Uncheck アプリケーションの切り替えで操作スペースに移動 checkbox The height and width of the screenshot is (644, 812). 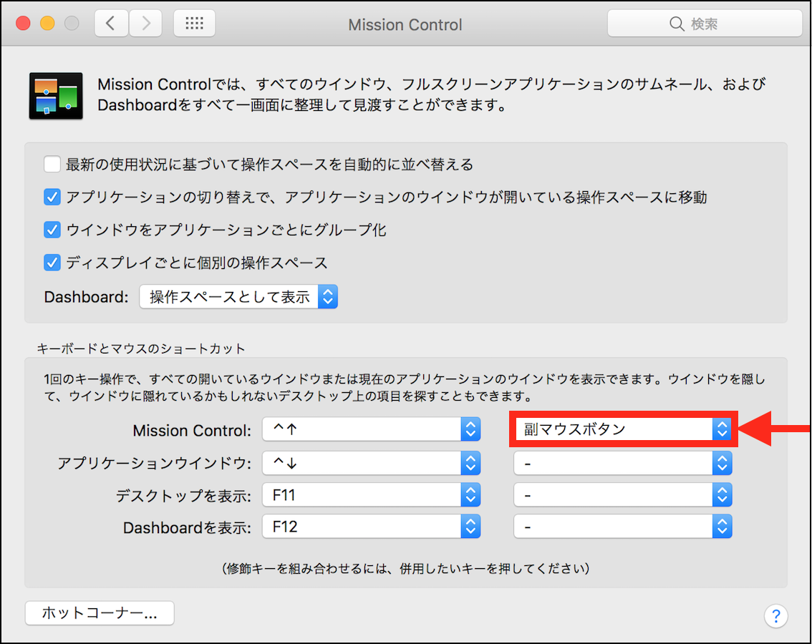point(52,197)
